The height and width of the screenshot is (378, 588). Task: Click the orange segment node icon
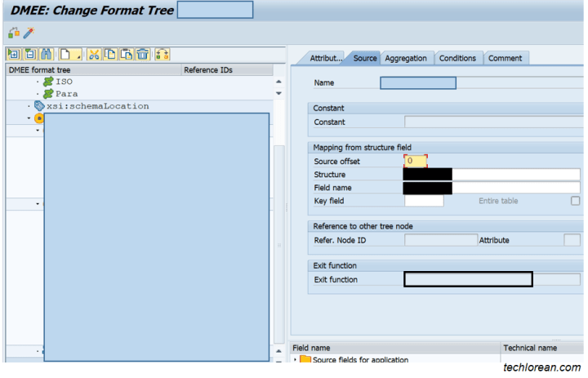(x=39, y=118)
